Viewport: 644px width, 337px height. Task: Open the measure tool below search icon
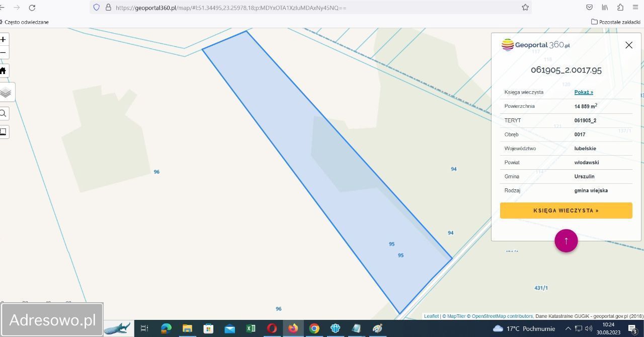click(x=3, y=132)
